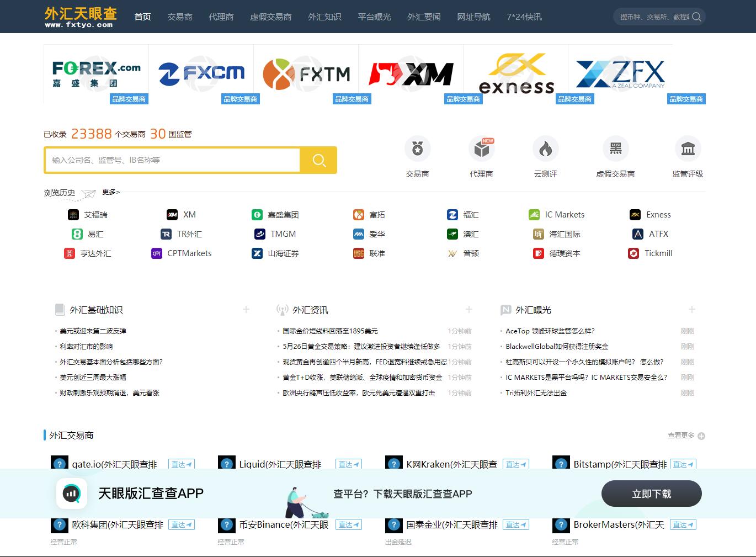This screenshot has width=756, height=557.
Task: Expand 外汇资讯 section with plus sign
Action: pos(468,310)
